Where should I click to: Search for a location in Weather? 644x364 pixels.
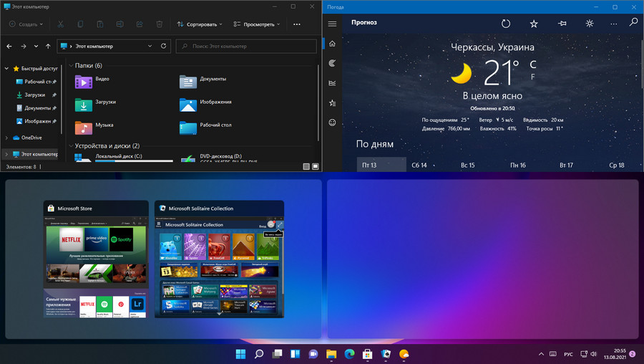634,22
